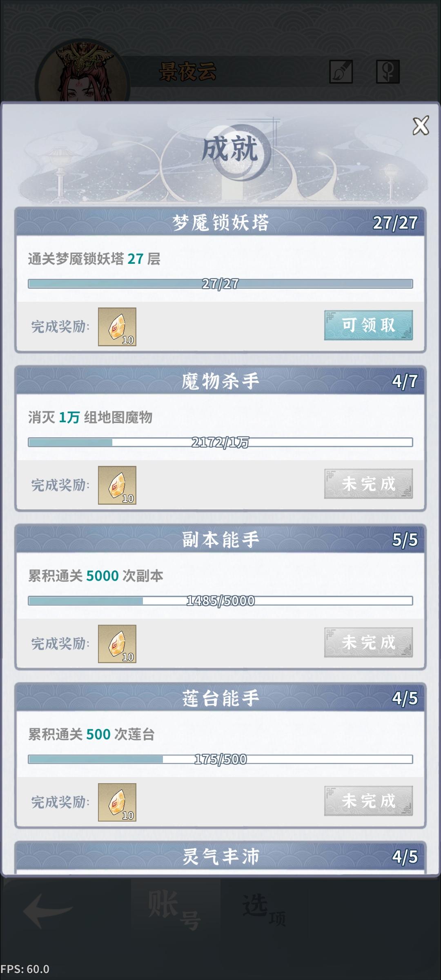This screenshot has width=441, height=980.
Task: Switch to the 选项 tab
Action: coord(264,910)
